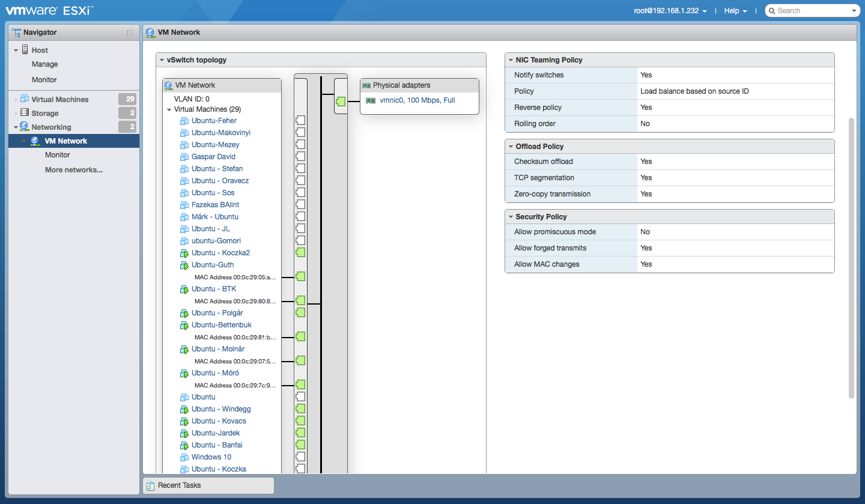Click the powered-on Ubuntu - Koczka2 VM icon
865x504 pixels.
(x=184, y=253)
